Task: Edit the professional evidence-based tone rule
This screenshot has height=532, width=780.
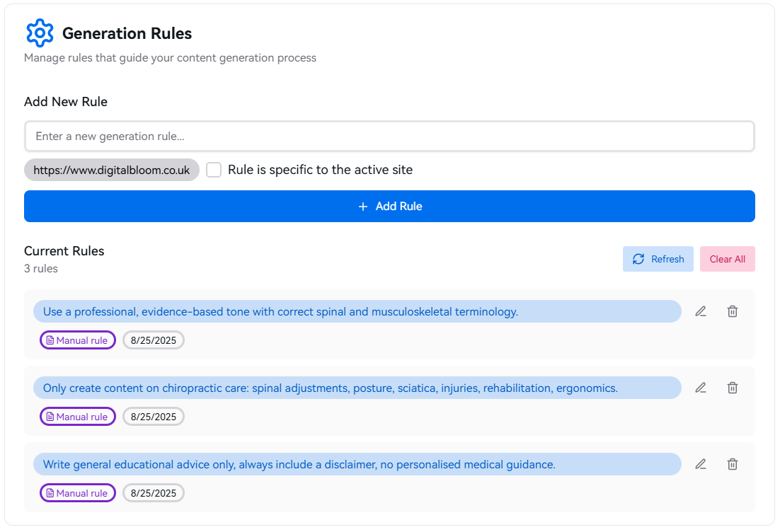Action: 701,311
